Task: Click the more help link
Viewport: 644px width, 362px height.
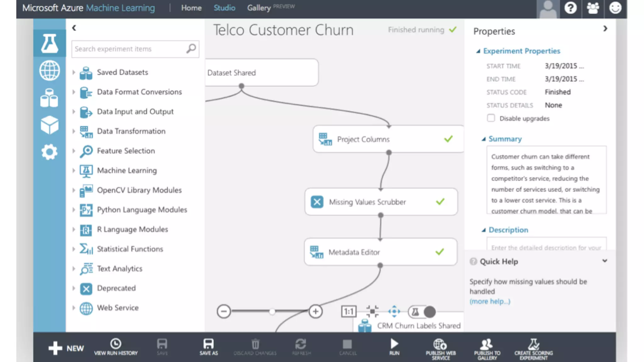Action: coord(490,301)
